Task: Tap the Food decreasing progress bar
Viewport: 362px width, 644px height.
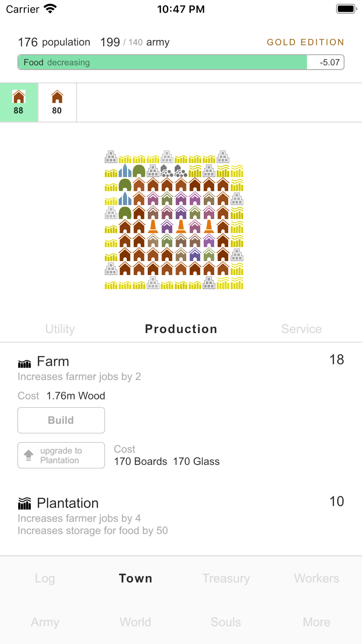Action: (181, 62)
